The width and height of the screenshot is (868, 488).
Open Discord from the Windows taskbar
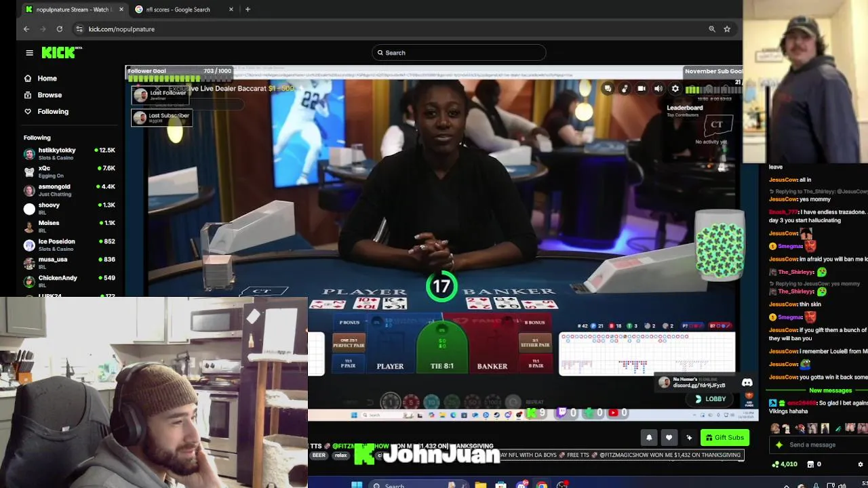click(521, 485)
